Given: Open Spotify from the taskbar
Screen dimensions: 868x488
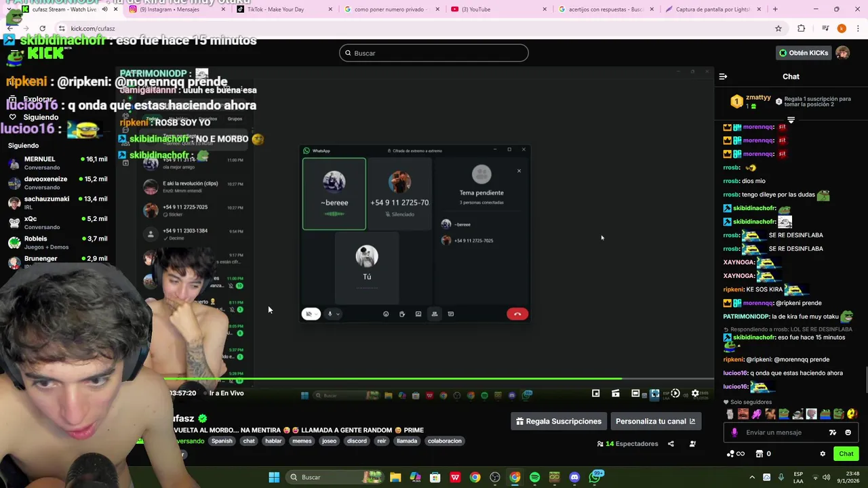Looking at the screenshot, I should (x=534, y=477).
